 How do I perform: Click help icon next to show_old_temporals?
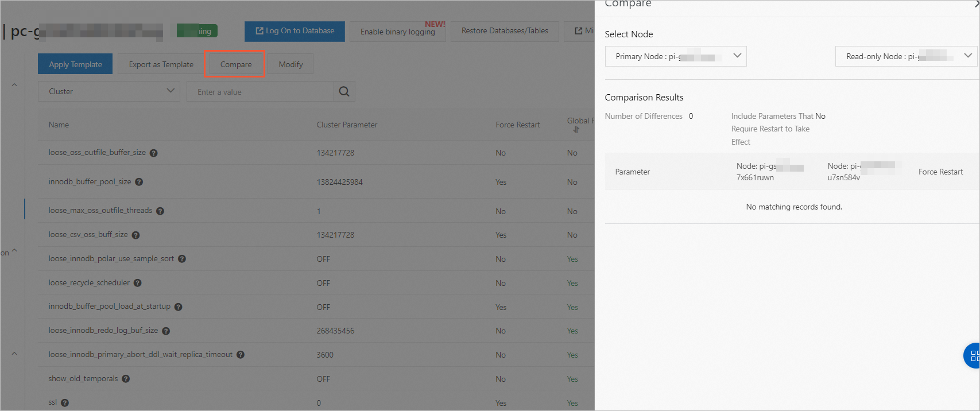(126, 379)
